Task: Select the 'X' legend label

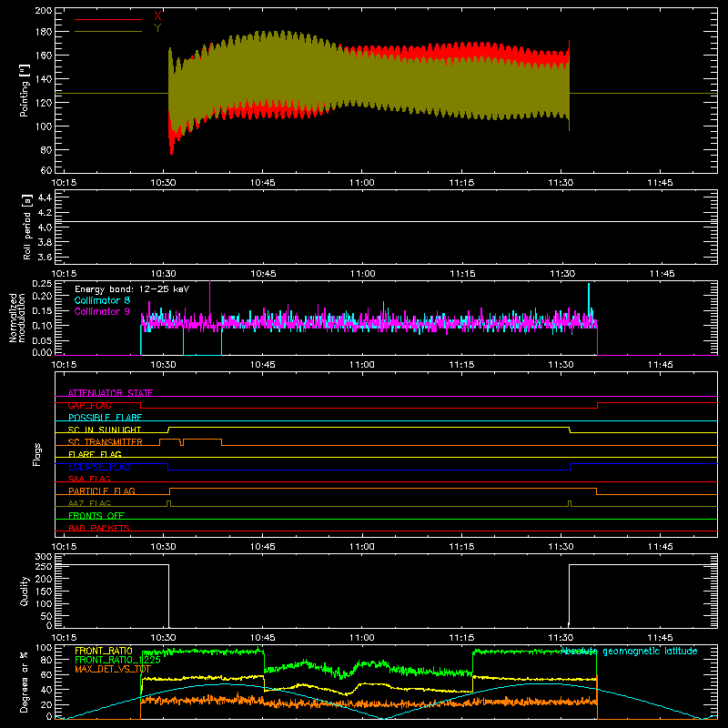Action: click(157, 16)
